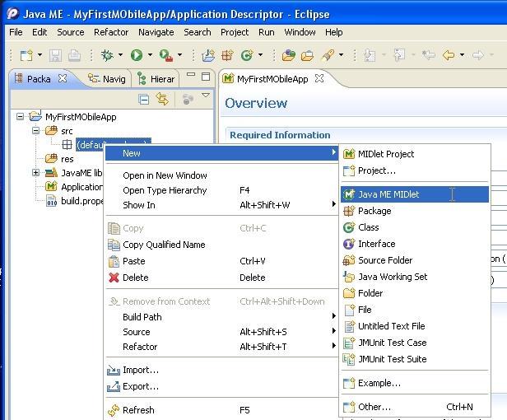This screenshot has height=420, width=507.
Task: Click the New Java Project toolbar icon
Action: pos(208,55)
